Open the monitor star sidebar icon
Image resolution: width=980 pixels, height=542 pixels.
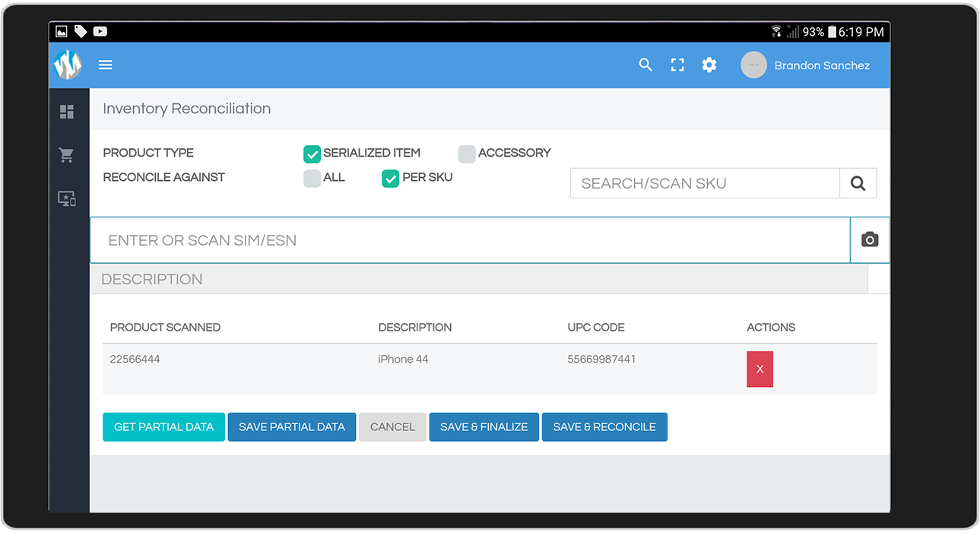pos(67,199)
